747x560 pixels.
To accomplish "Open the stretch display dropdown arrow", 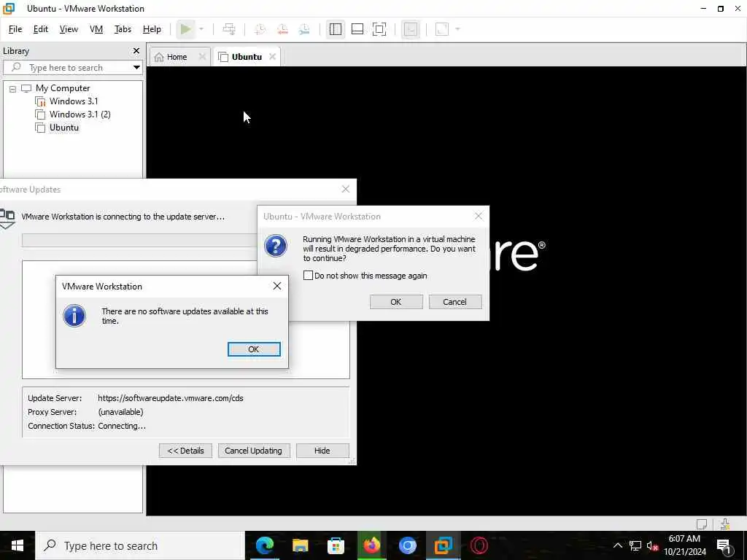I will [457, 29].
